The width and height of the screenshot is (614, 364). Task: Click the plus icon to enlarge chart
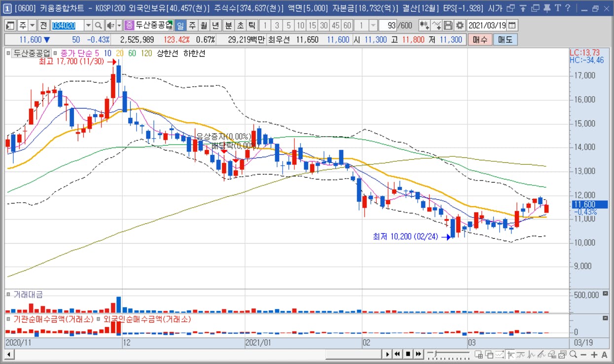click(594, 354)
